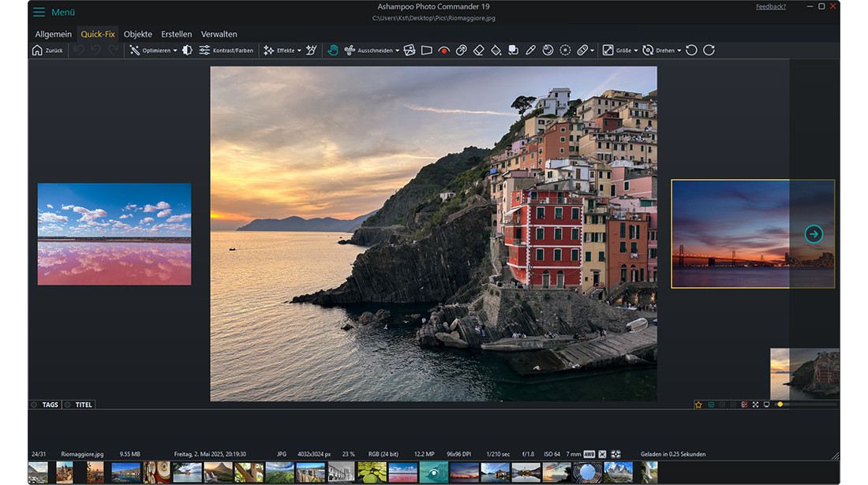Open the Objekte tab

point(138,34)
